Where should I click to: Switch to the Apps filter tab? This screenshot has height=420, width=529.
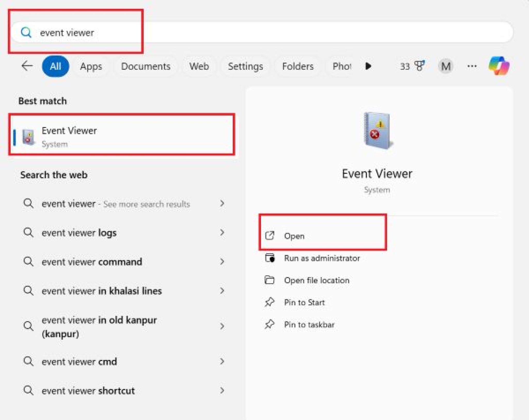pos(91,66)
